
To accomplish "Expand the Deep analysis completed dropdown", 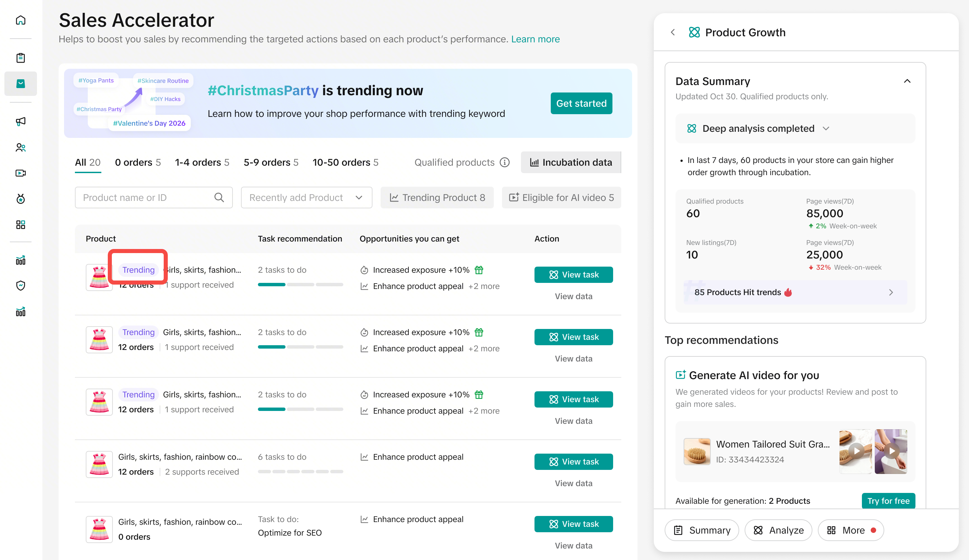I will pyautogui.click(x=826, y=128).
